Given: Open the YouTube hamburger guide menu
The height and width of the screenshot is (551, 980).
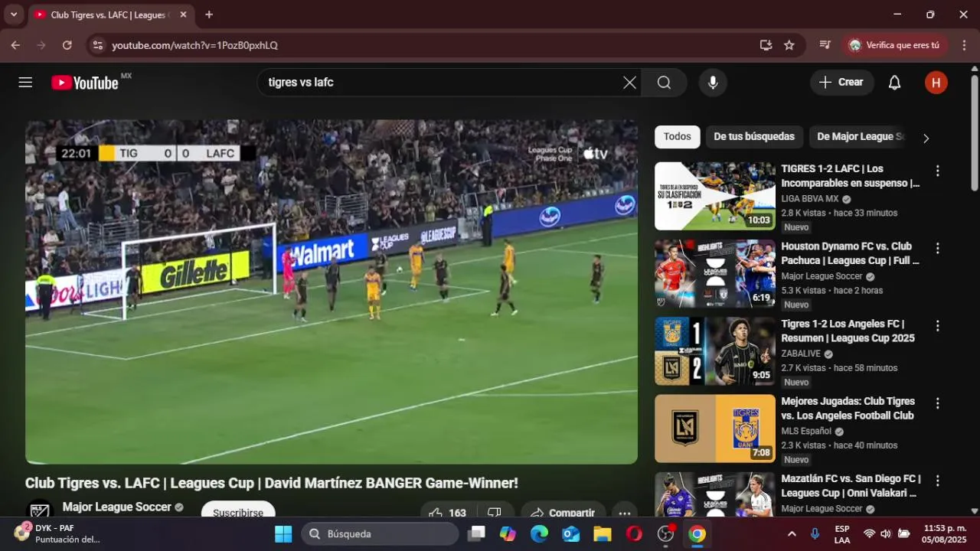Looking at the screenshot, I should pos(25,83).
